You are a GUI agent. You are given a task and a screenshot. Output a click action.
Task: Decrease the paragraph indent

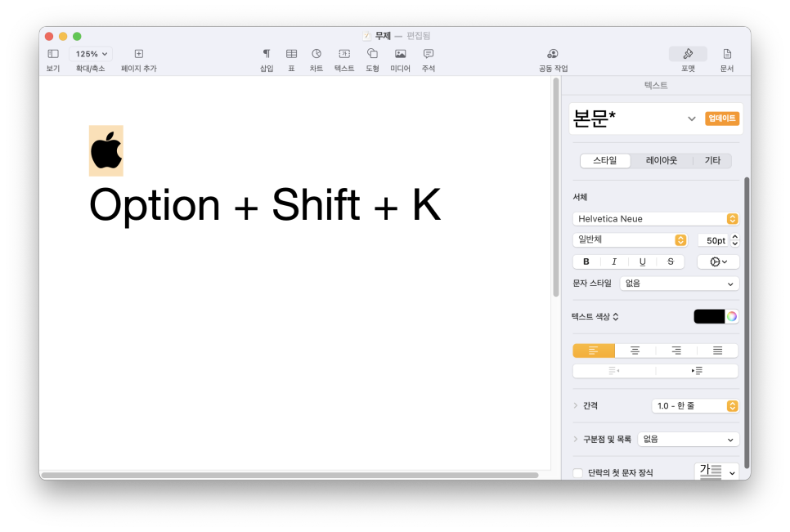[613, 371]
